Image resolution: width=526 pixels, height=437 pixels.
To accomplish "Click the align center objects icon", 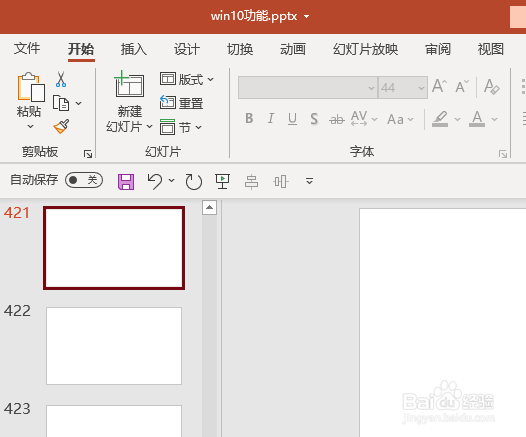I will coord(251,182).
